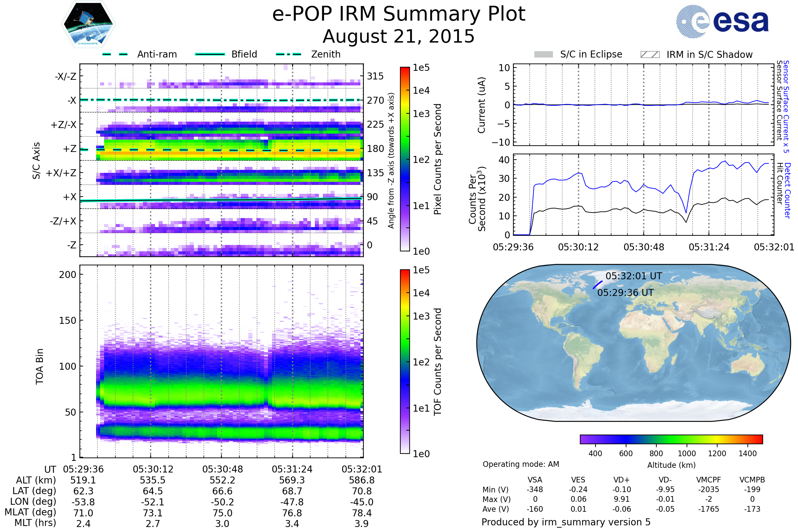Viewport: 798px width, 532px height.
Task: Click the VSA column header
Action: (535, 480)
